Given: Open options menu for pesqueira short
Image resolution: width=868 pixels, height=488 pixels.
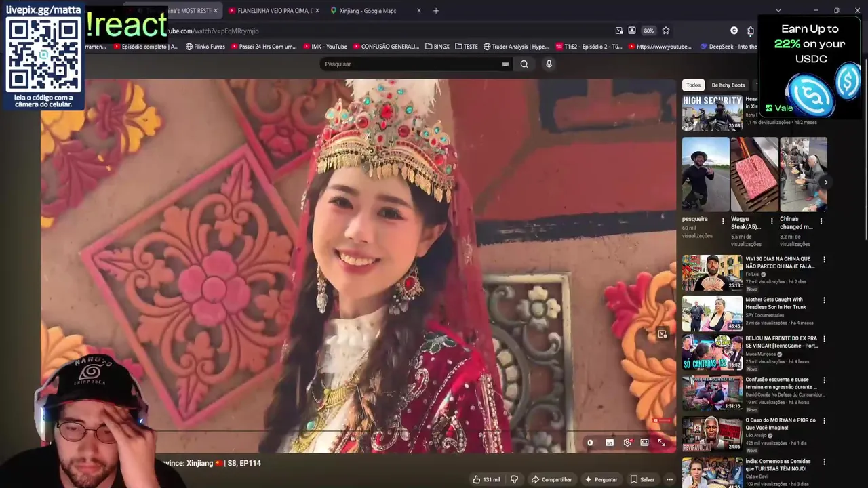Looking at the screenshot, I should [723, 221].
